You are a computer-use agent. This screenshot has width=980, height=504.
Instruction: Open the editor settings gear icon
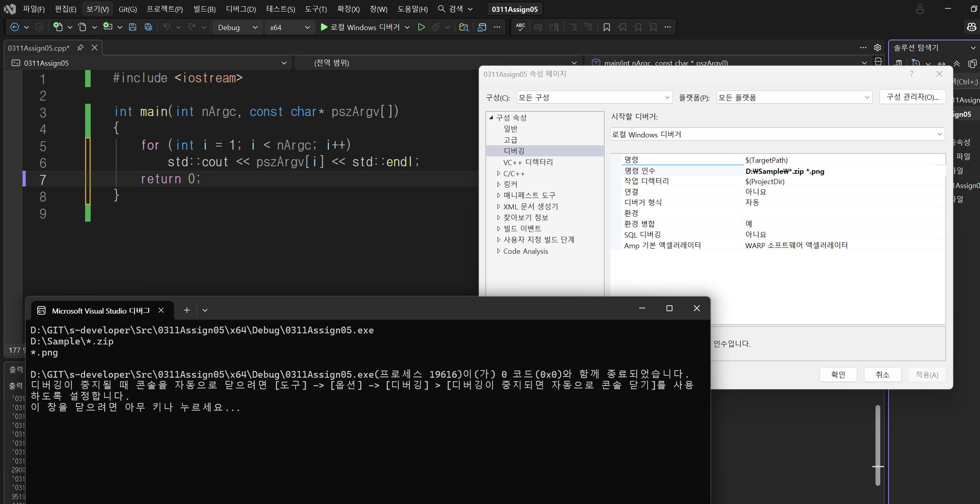877,48
